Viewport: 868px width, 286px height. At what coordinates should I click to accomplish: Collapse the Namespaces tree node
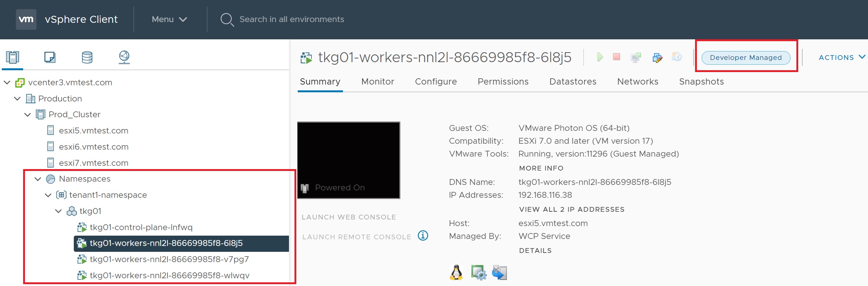click(38, 179)
